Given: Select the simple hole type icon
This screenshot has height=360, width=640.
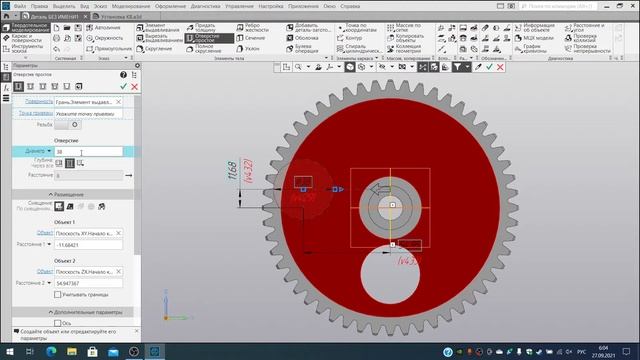Looking at the screenshot, I should [x=18, y=87].
